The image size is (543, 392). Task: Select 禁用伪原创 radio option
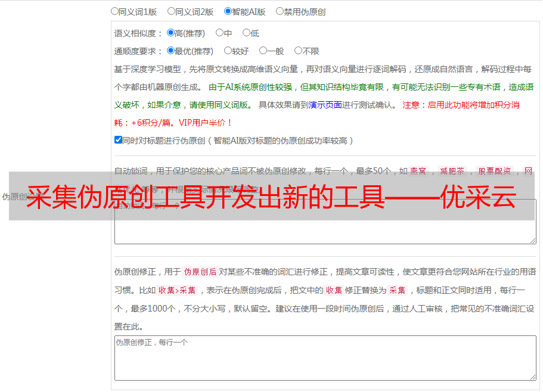pyautogui.click(x=280, y=11)
